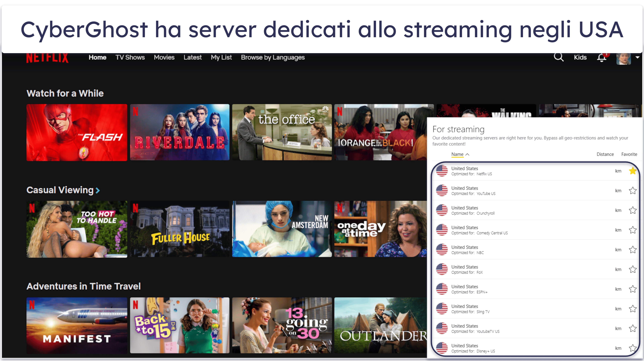Favorite the Sling TV server
The image size is (644, 361).
tap(632, 309)
